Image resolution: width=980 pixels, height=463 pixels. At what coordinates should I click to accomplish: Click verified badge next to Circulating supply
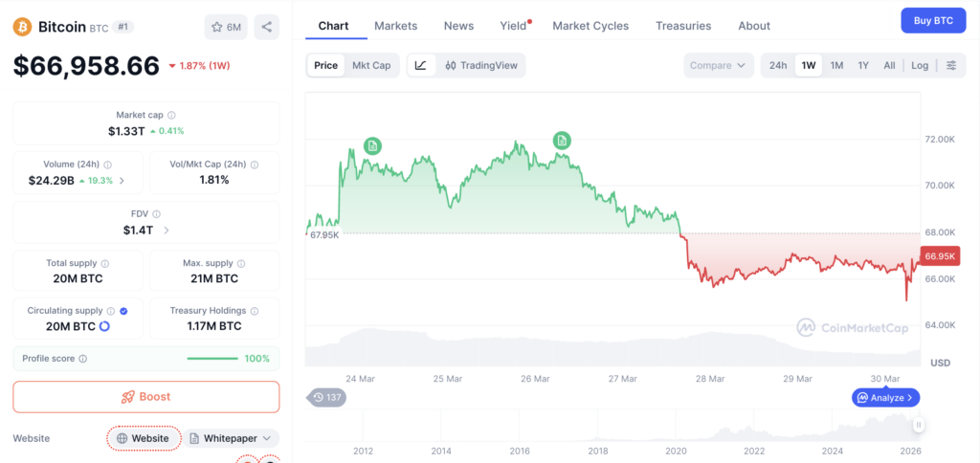123,311
